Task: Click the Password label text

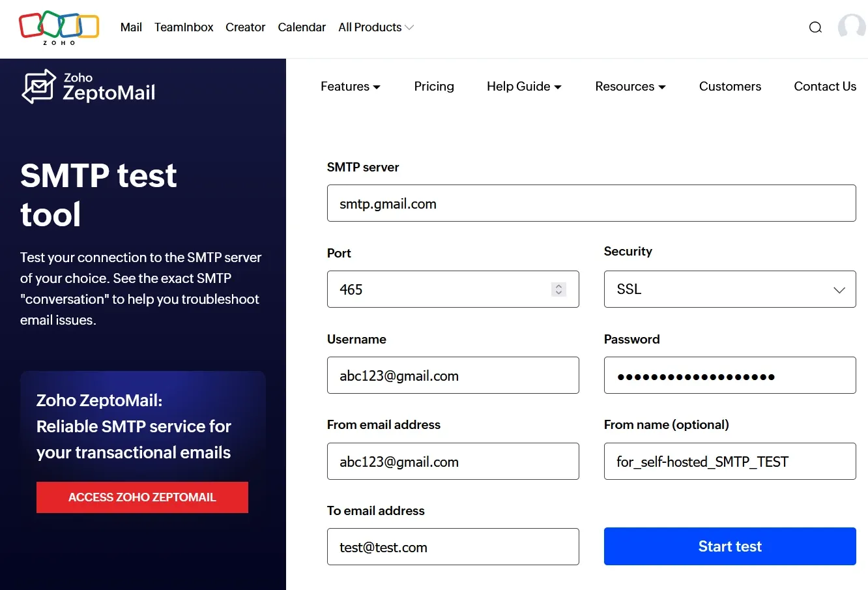Action: 631,339
